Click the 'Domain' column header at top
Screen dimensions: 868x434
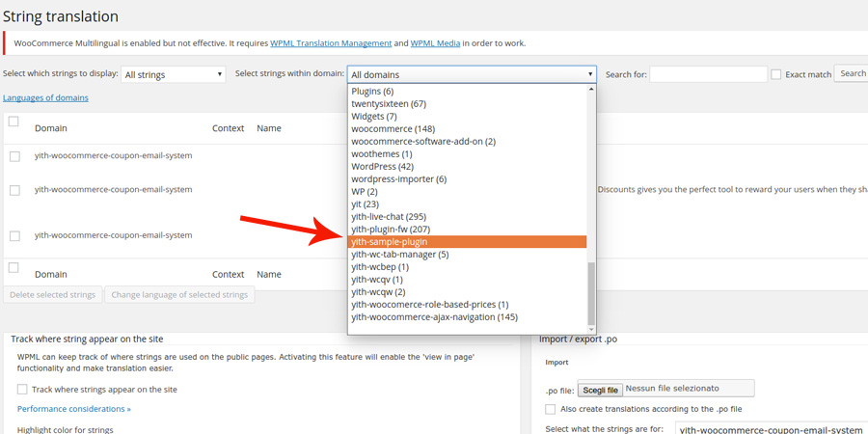[x=51, y=128]
